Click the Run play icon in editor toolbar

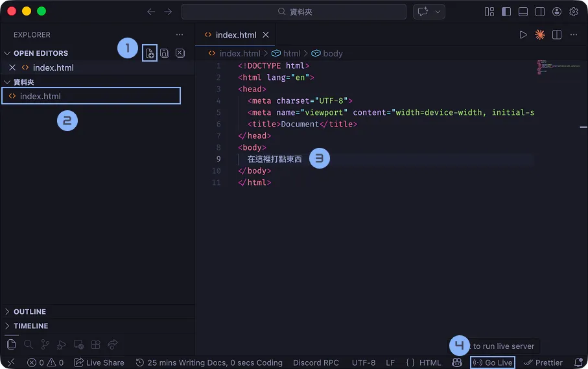(x=523, y=35)
